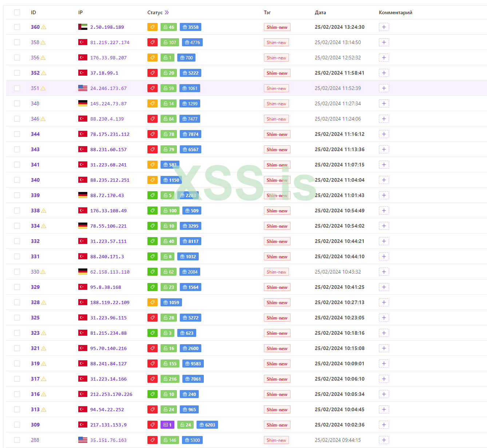The image size is (487, 448).
Task: Click the plus comment icon in row 288
Action: 384,440
